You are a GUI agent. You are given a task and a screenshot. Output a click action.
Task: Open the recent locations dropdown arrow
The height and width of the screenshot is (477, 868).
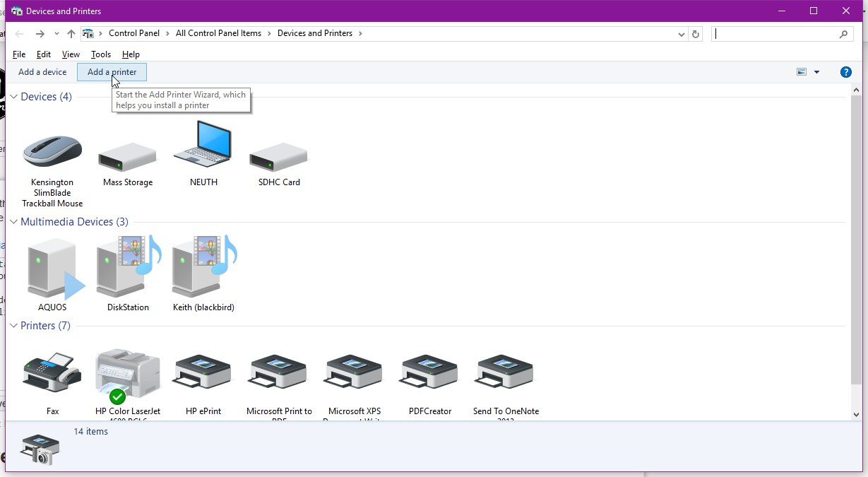tap(57, 34)
